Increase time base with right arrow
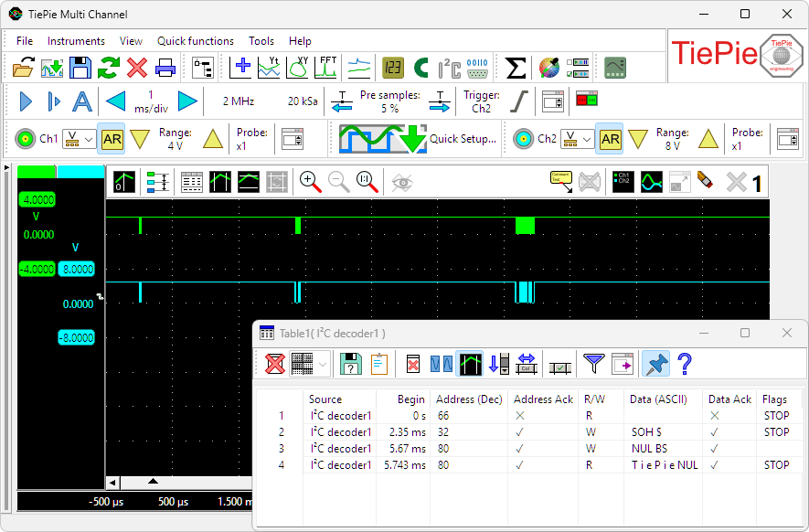This screenshot has height=532, width=809. 187,101
